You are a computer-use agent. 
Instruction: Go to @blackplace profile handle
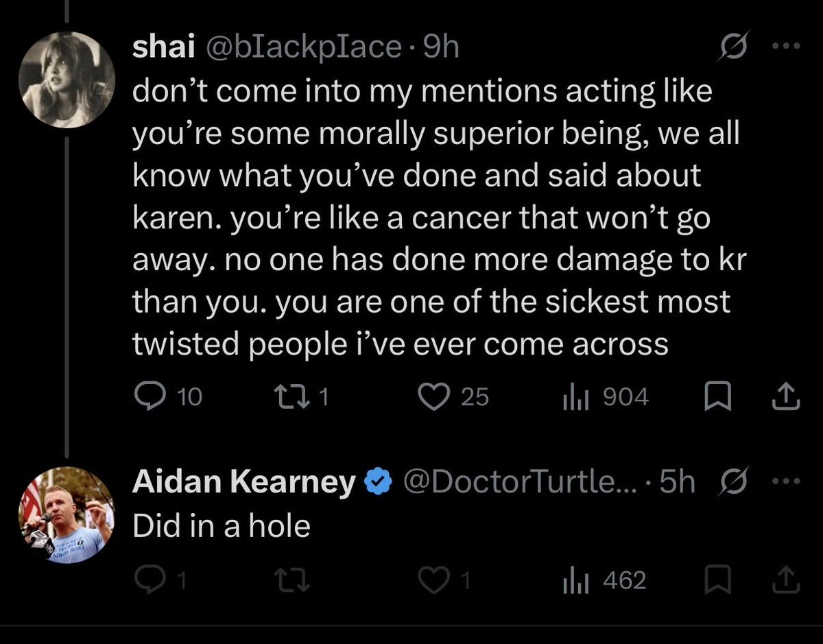(300, 47)
